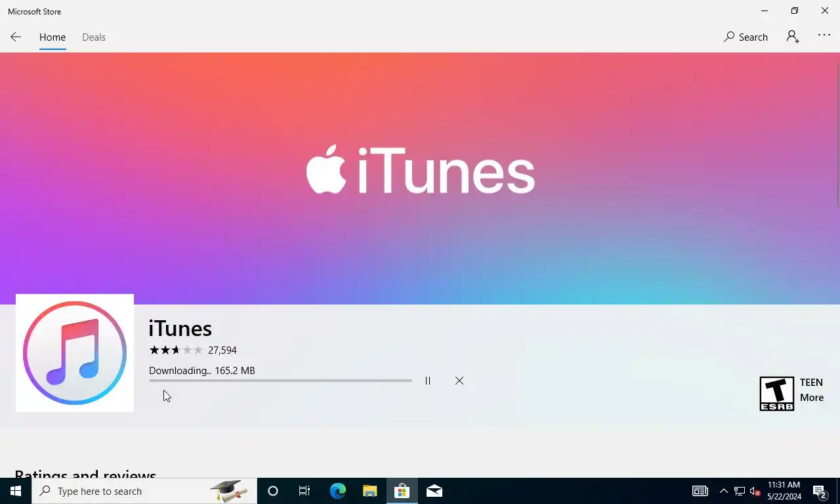Minimize the Microsoft Store window
This screenshot has width=840, height=504.
[x=765, y=10]
